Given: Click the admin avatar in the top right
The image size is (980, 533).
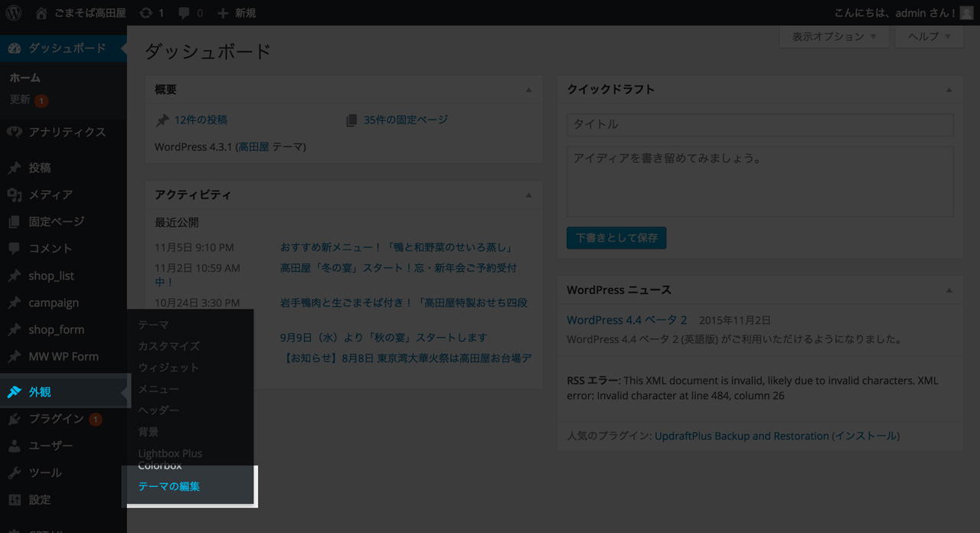Looking at the screenshot, I should click(x=966, y=13).
